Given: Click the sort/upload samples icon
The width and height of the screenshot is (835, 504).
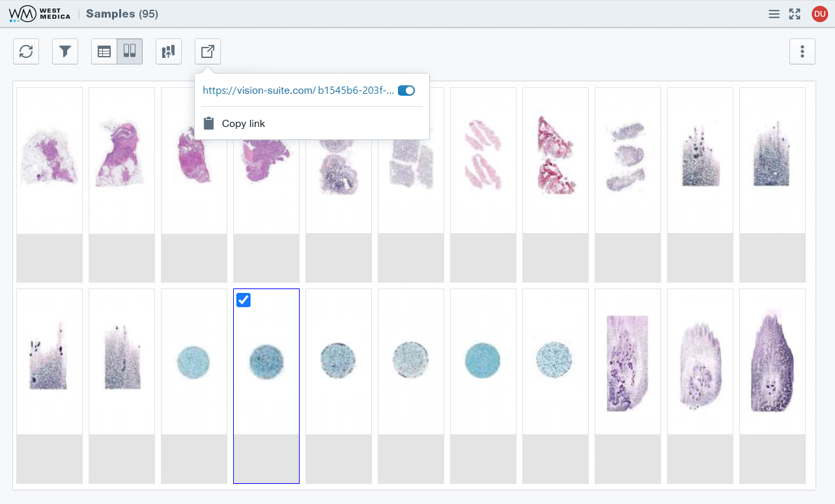Looking at the screenshot, I should (169, 51).
